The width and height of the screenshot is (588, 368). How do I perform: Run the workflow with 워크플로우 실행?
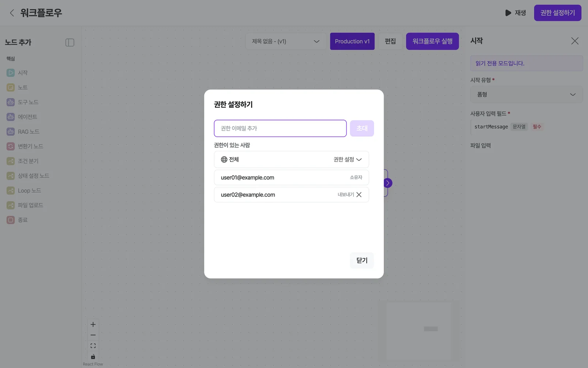click(x=432, y=41)
